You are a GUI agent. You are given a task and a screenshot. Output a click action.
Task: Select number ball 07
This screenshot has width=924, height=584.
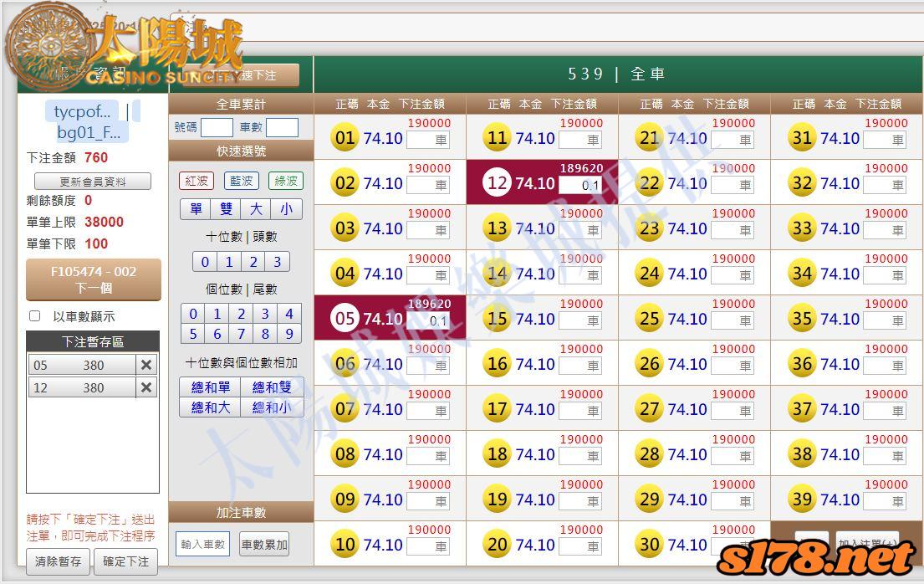pos(345,409)
